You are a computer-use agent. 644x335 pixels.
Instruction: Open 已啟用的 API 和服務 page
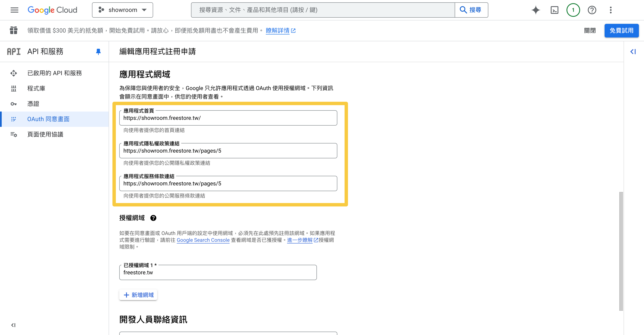tap(55, 73)
